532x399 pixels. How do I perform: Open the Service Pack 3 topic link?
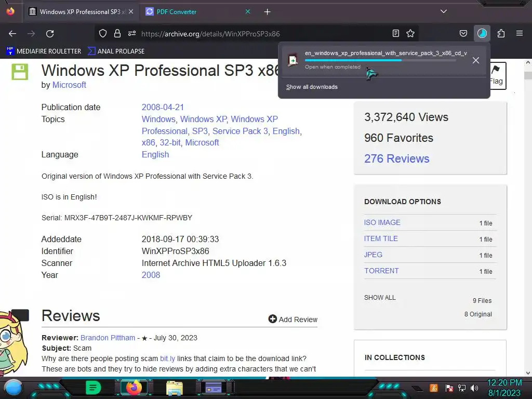click(240, 131)
